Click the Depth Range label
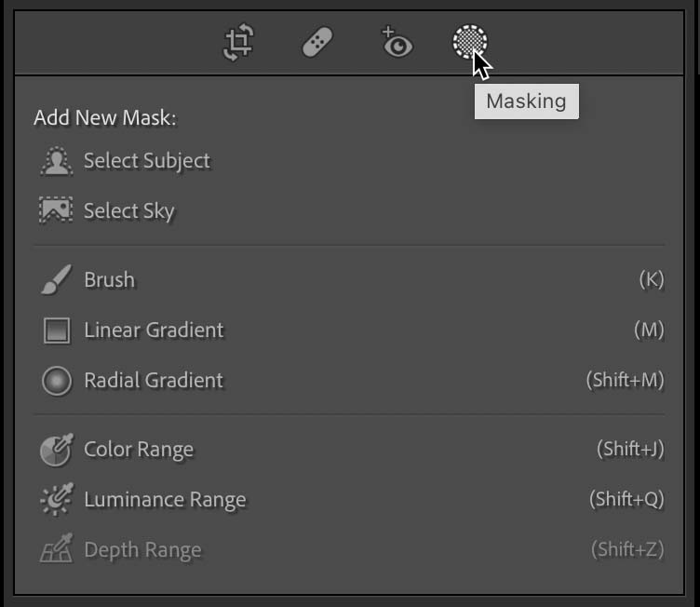The height and width of the screenshot is (607, 700). [142, 550]
